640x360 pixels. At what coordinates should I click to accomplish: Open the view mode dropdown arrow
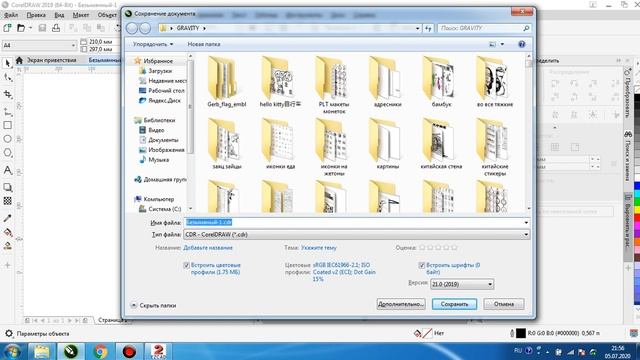point(502,44)
